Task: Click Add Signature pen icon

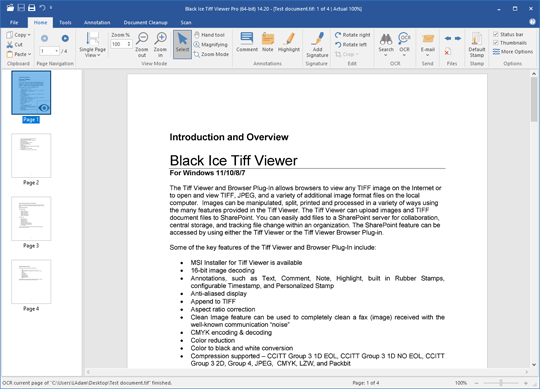Action: (x=317, y=44)
